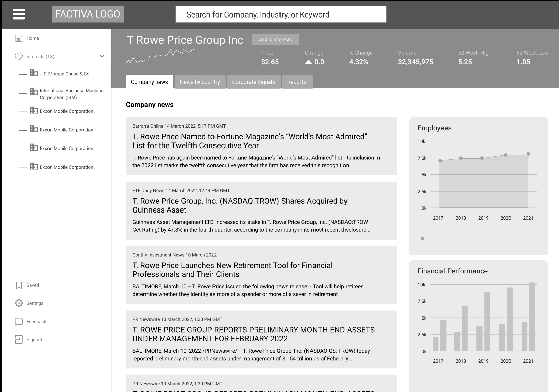Click the Settings gear icon

click(19, 303)
